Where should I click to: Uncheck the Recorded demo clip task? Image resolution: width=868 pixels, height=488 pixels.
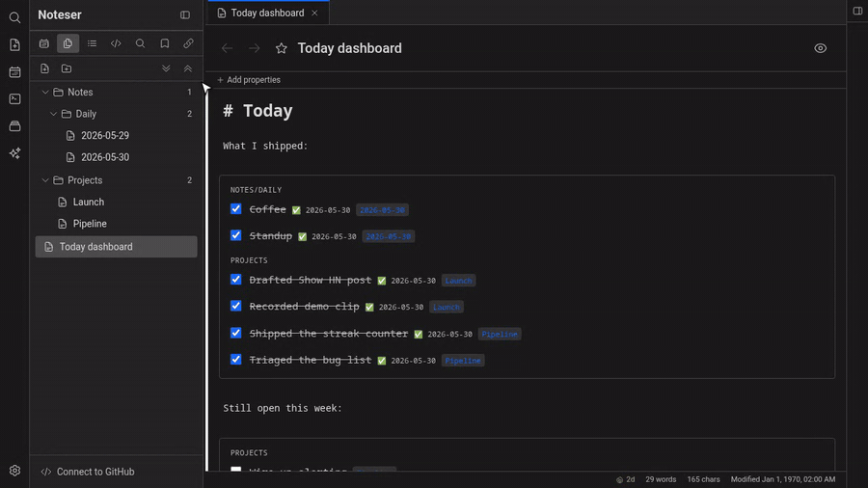point(236,306)
